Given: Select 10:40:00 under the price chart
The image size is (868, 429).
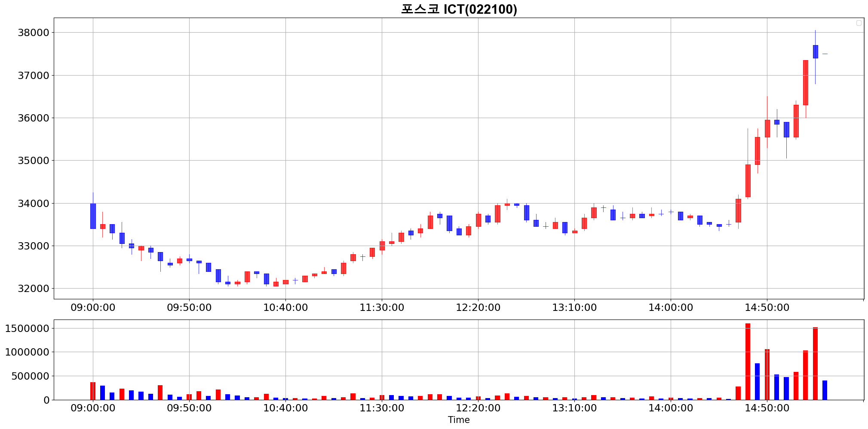Looking at the screenshot, I should pos(285,307).
